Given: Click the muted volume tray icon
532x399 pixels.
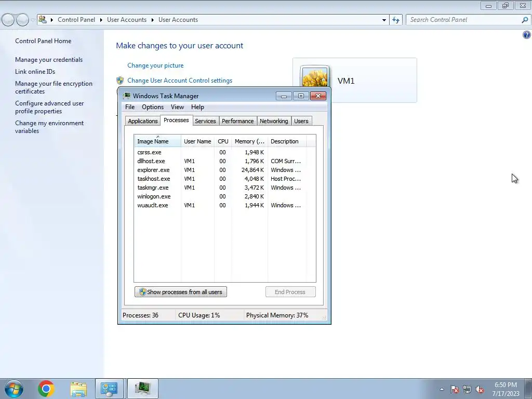Looking at the screenshot, I should coord(480,390).
